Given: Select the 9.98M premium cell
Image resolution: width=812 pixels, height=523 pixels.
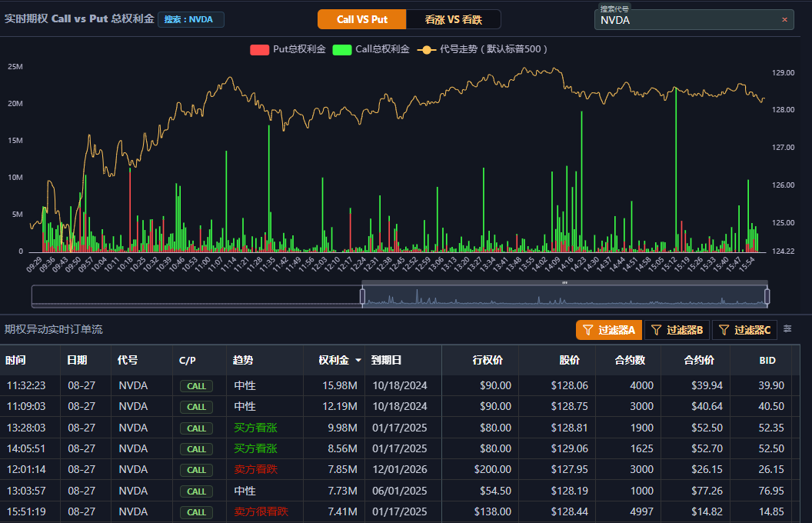Looking at the screenshot, I should 342,428.
